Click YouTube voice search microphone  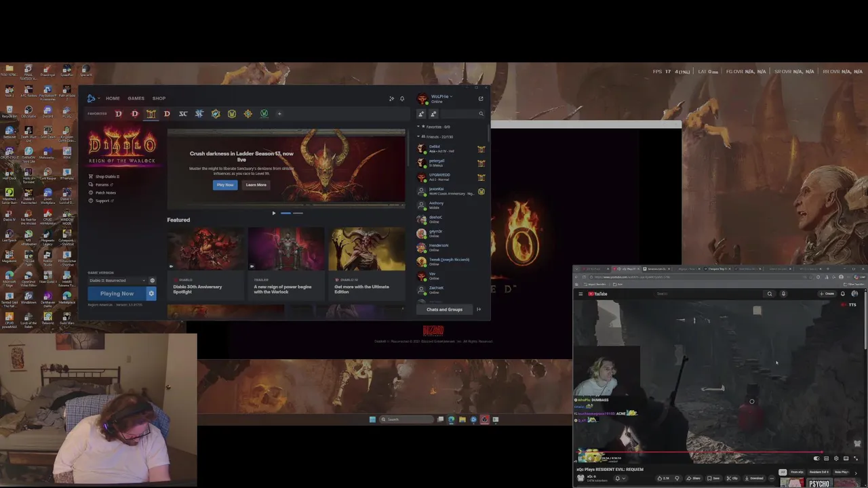(783, 294)
